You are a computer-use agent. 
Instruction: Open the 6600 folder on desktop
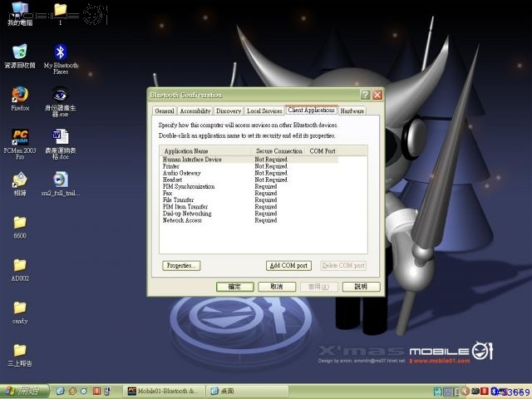[x=20, y=227]
